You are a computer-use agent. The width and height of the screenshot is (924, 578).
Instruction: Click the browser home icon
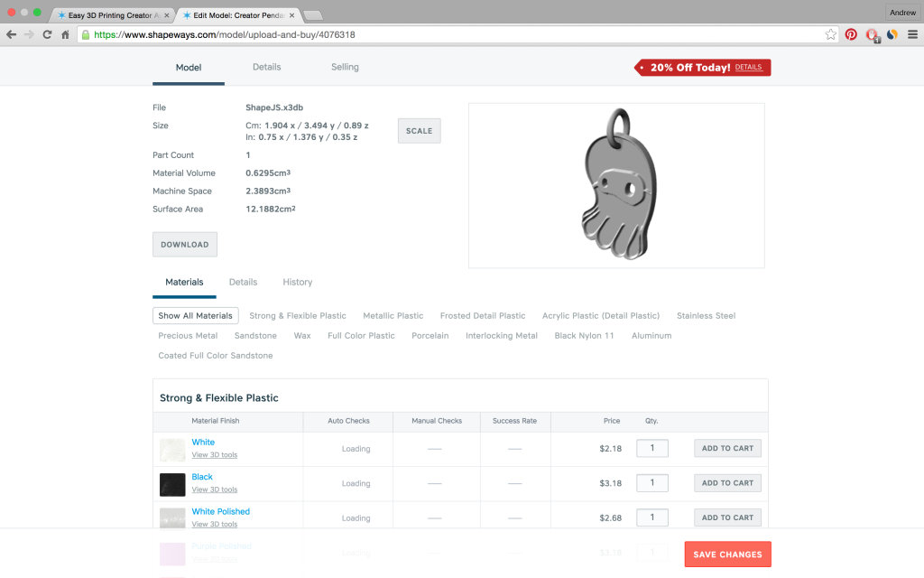[64, 33]
